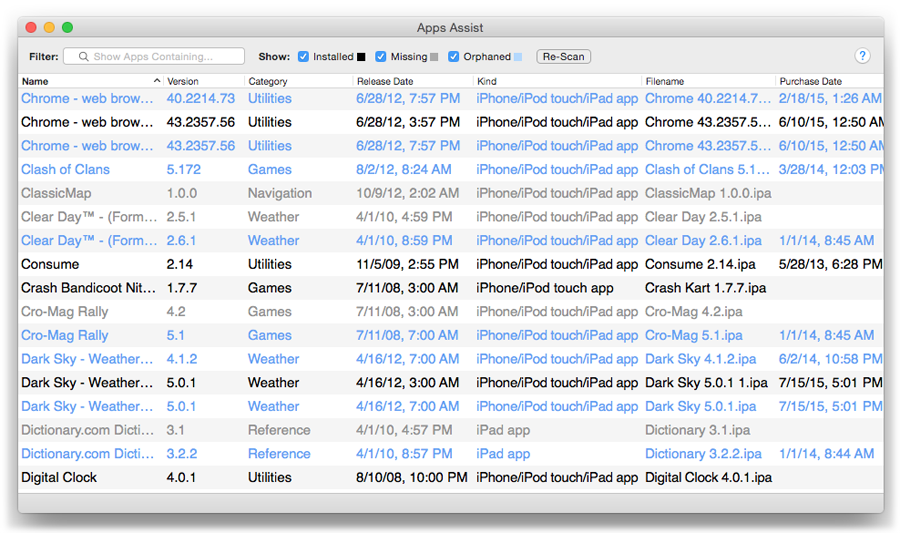Image resolution: width=900 pixels, height=533 pixels.
Task: Click filename Dark Sky 5.0.1.ipa
Action: [700, 406]
